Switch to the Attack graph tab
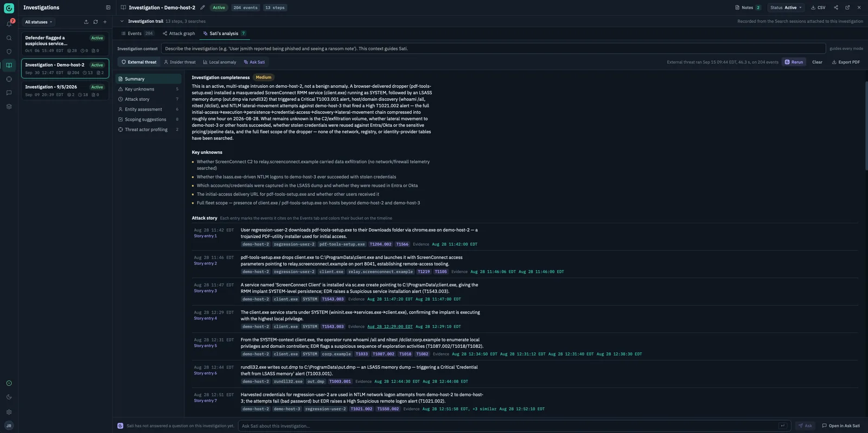The image size is (868, 433). point(178,34)
